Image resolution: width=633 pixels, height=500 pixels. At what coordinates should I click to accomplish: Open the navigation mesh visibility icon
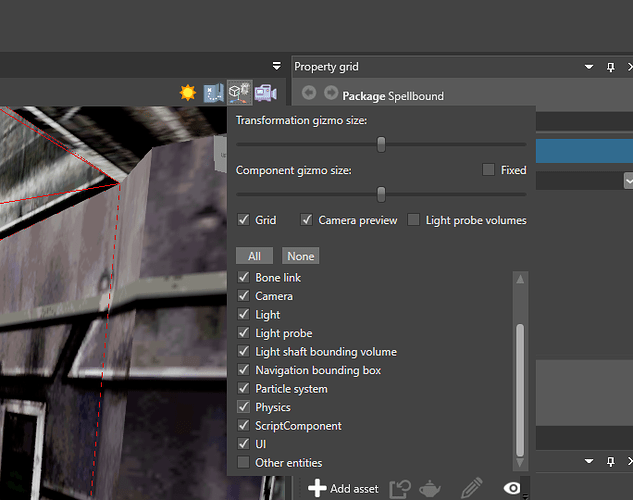pyautogui.click(x=214, y=93)
